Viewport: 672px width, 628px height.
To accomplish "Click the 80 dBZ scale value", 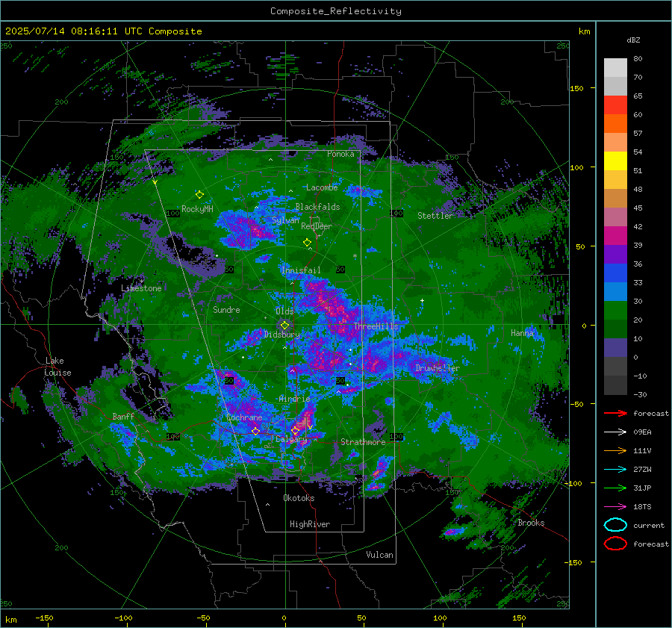I will pos(638,58).
